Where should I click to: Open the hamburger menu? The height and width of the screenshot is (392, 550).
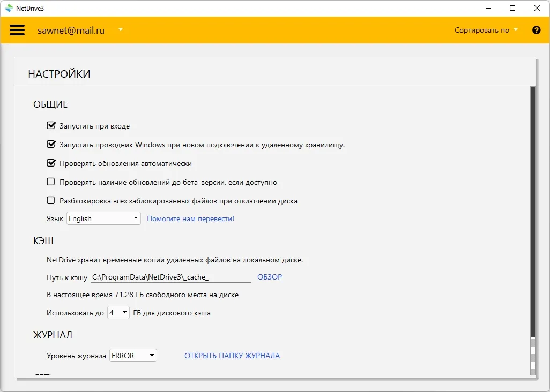[x=17, y=30]
